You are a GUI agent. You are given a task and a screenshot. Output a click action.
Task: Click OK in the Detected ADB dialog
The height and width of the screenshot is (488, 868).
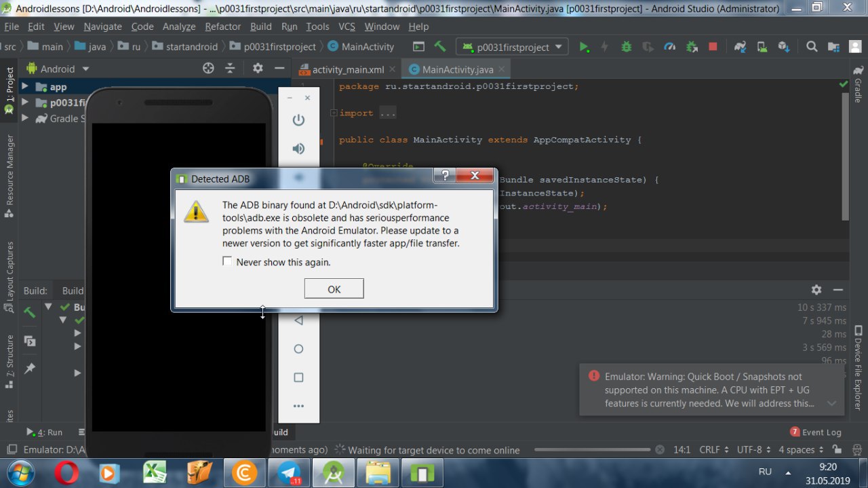[334, 288]
